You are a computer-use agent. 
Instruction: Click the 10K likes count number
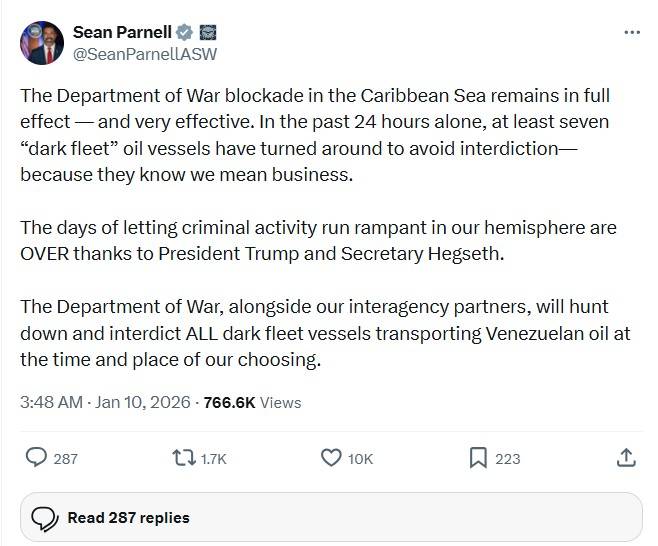tap(360, 458)
